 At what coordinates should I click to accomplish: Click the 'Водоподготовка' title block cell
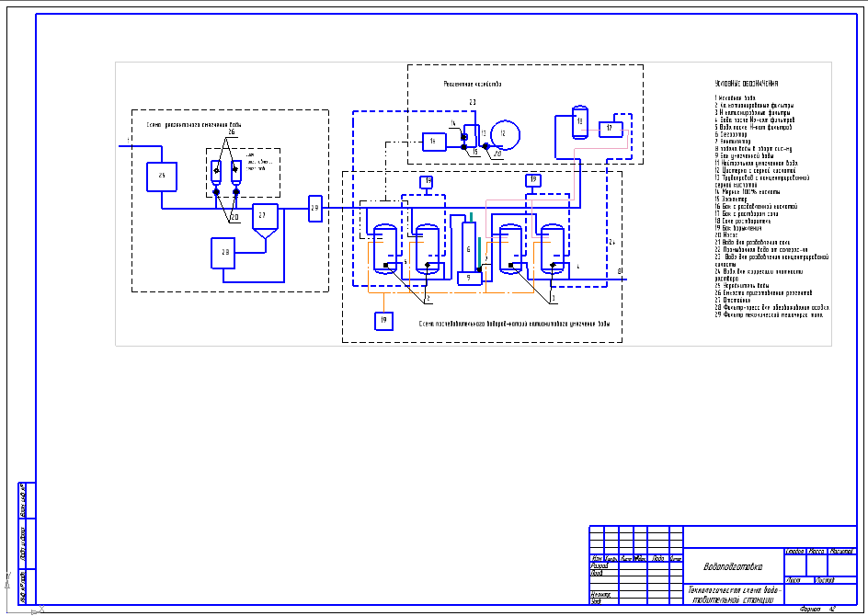(734, 566)
